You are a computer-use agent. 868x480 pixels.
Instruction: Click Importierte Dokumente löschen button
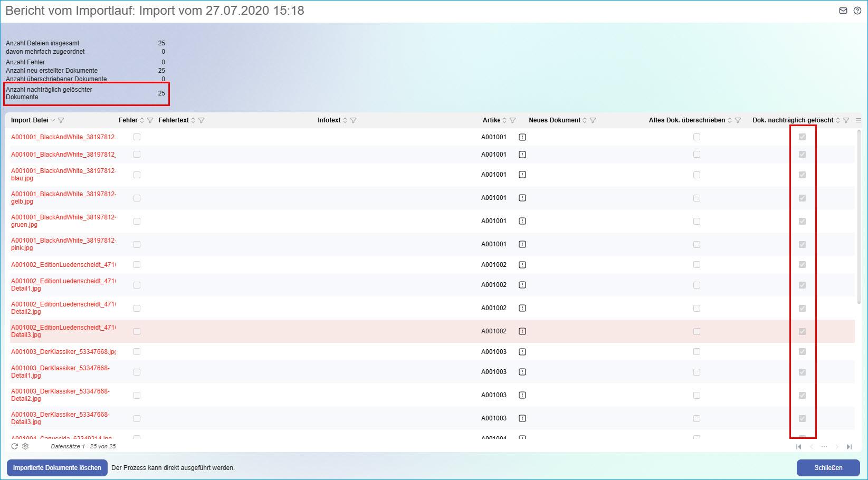click(x=57, y=468)
